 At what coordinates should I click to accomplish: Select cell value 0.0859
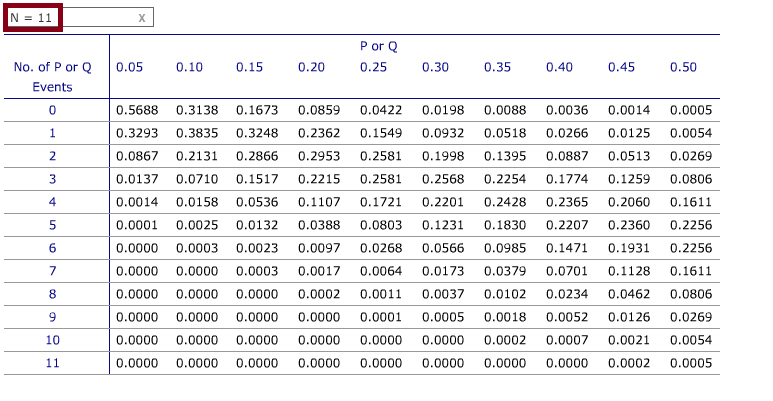coord(319,110)
